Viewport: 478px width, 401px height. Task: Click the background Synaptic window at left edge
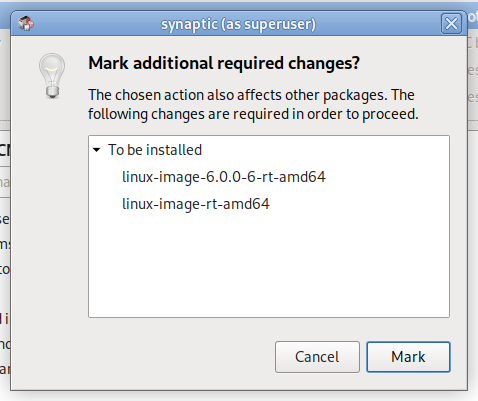(x=5, y=260)
